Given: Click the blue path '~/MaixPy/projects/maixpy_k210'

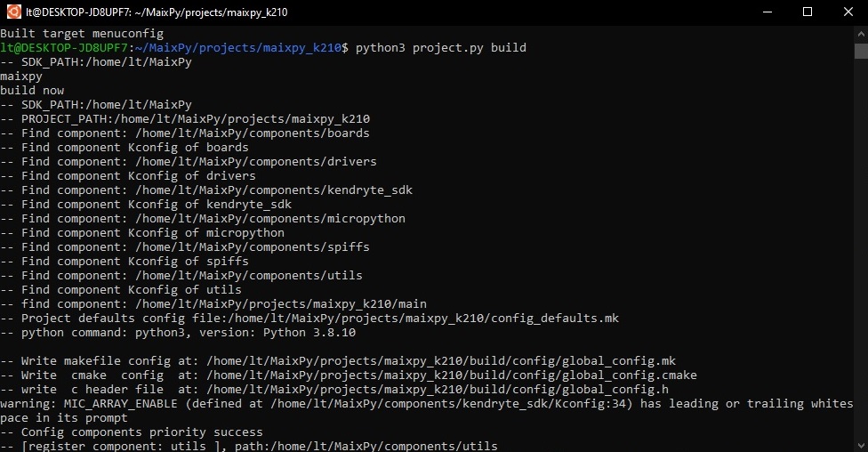Looking at the screenshot, I should (x=238, y=48).
